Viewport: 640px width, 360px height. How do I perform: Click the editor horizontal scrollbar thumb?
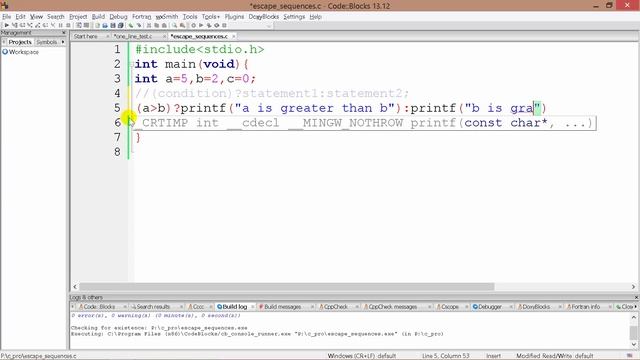click(x=287, y=287)
